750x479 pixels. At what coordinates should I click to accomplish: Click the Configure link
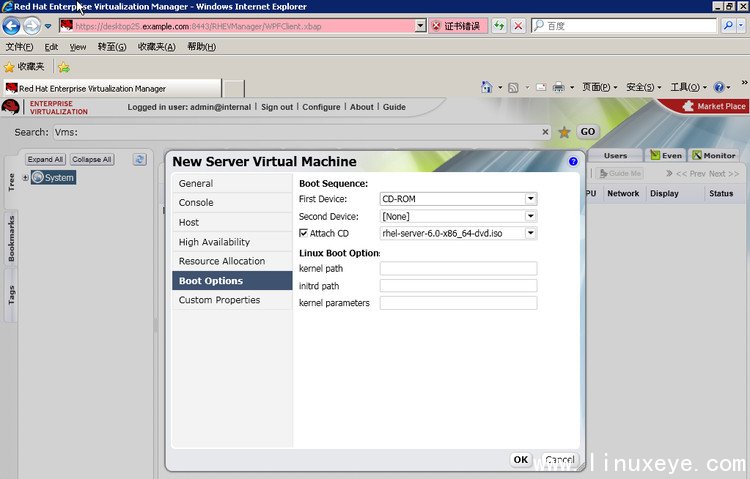click(x=321, y=107)
